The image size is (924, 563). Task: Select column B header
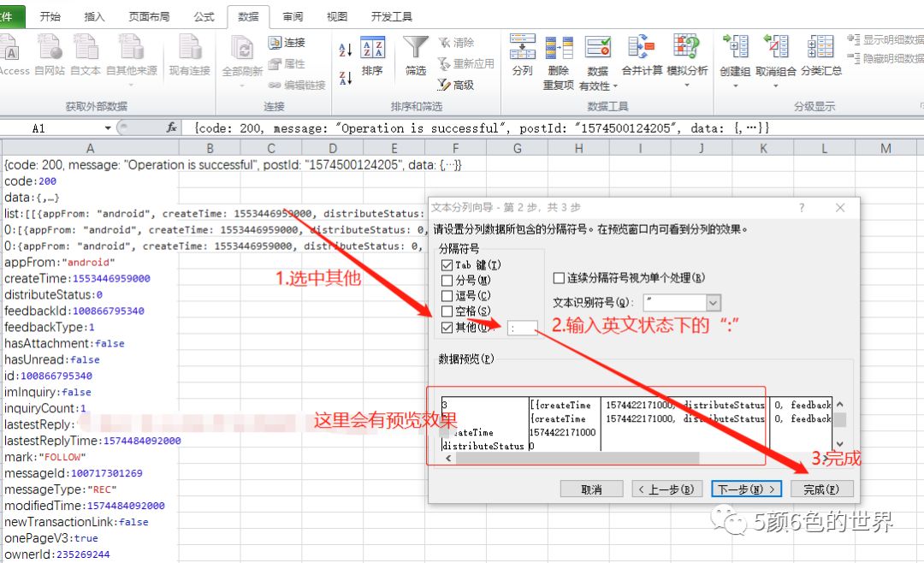point(210,149)
